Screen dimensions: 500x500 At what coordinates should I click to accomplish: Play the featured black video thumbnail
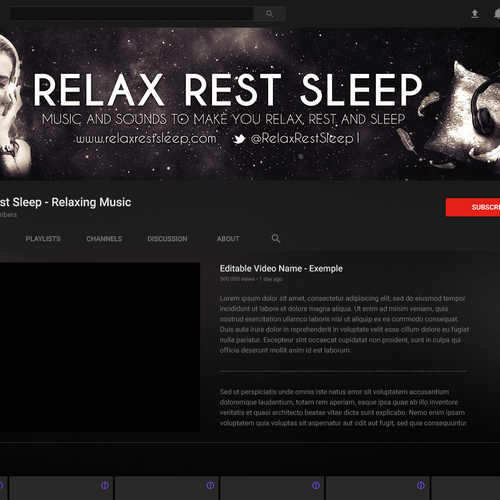tap(100, 347)
